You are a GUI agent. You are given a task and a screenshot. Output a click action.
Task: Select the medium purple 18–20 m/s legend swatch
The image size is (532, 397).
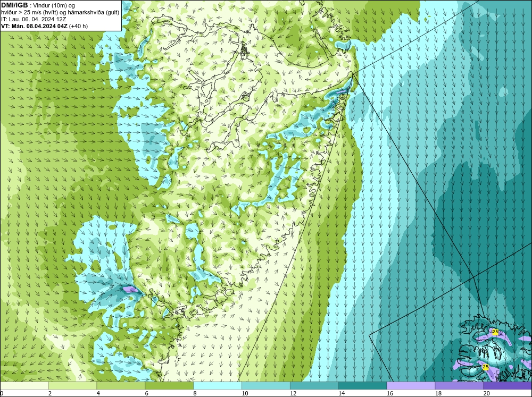click(x=460, y=386)
